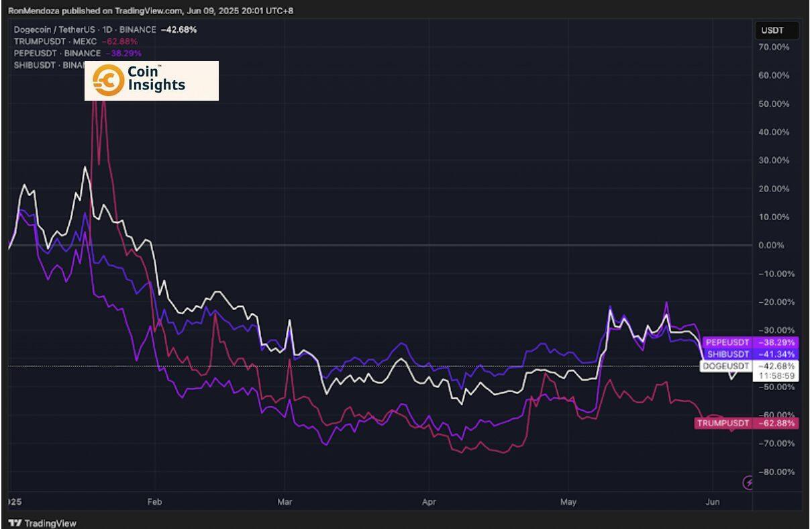Click the TradingView logo at the bottom left
The width and height of the screenshot is (812, 529).
42,523
